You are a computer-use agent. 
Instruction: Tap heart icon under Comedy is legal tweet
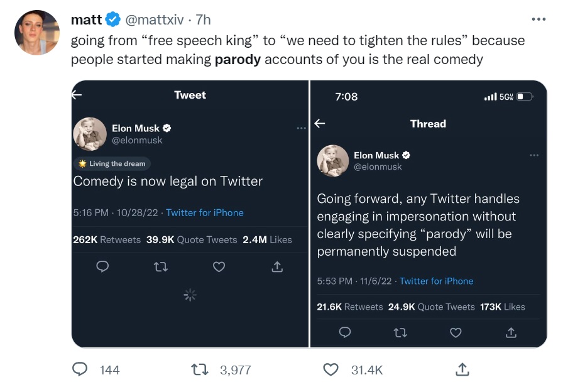coord(219,267)
